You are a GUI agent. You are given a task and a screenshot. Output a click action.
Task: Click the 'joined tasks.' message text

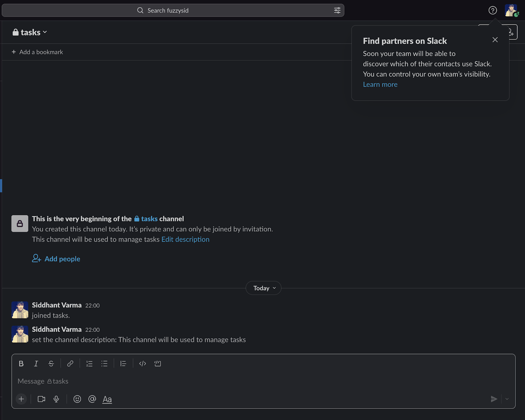51,315
